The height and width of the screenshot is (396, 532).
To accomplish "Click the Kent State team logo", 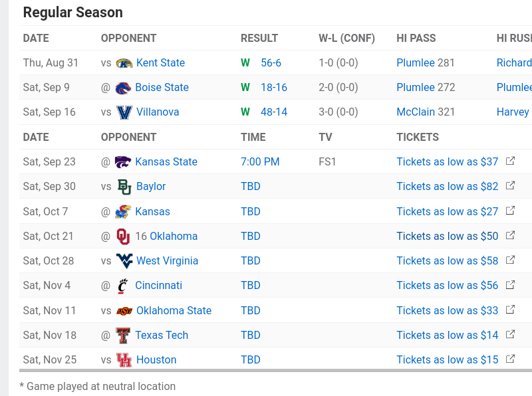I will (124, 63).
